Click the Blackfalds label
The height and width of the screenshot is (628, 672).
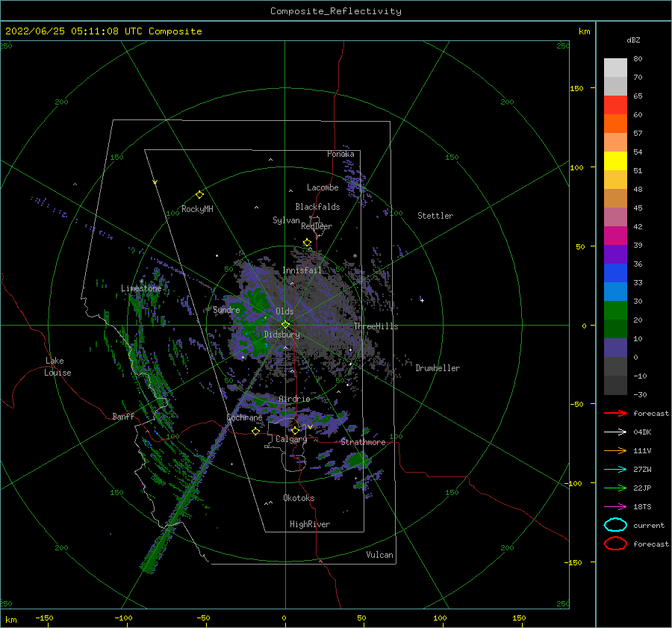(317, 207)
